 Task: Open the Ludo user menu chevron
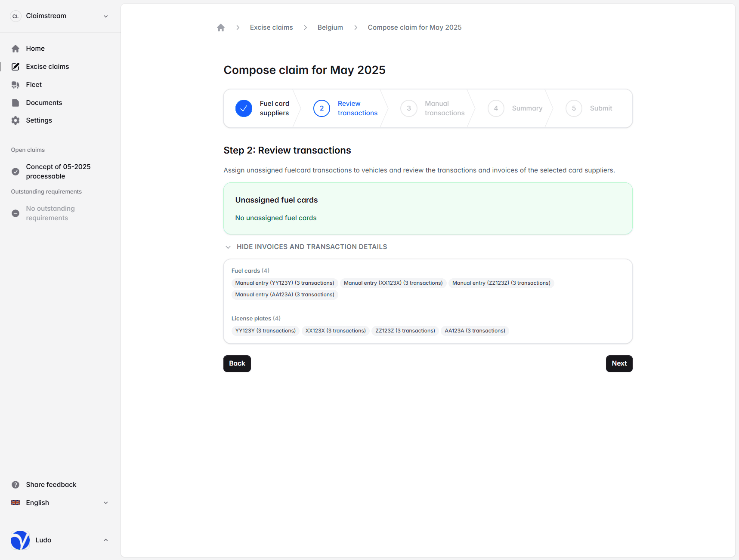105,540
